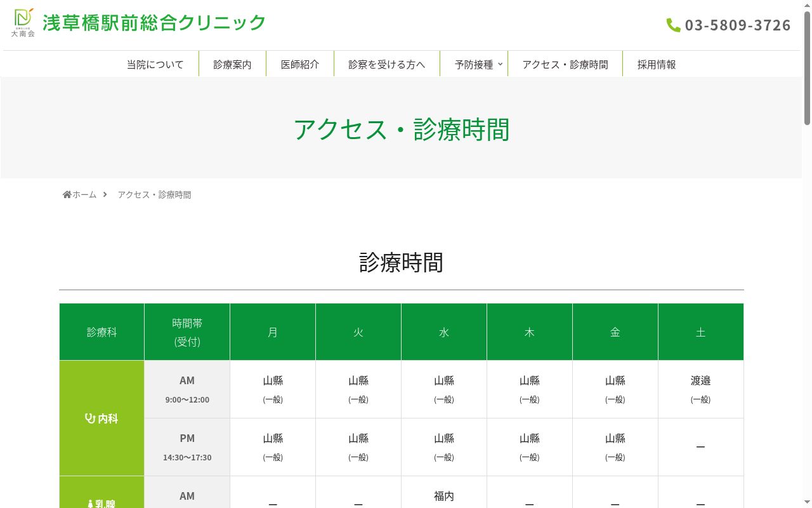Click 山縣 in Monday AM 内科 cell
The height and width of the screenshot is (508, 812).
pos(273,380)
